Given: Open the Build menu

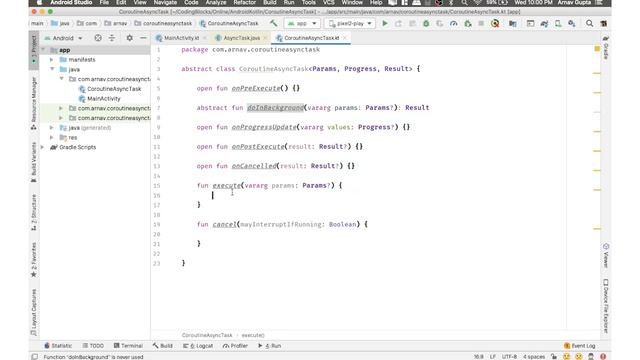Looking at the screenshot, I should (x=269, y=2).
